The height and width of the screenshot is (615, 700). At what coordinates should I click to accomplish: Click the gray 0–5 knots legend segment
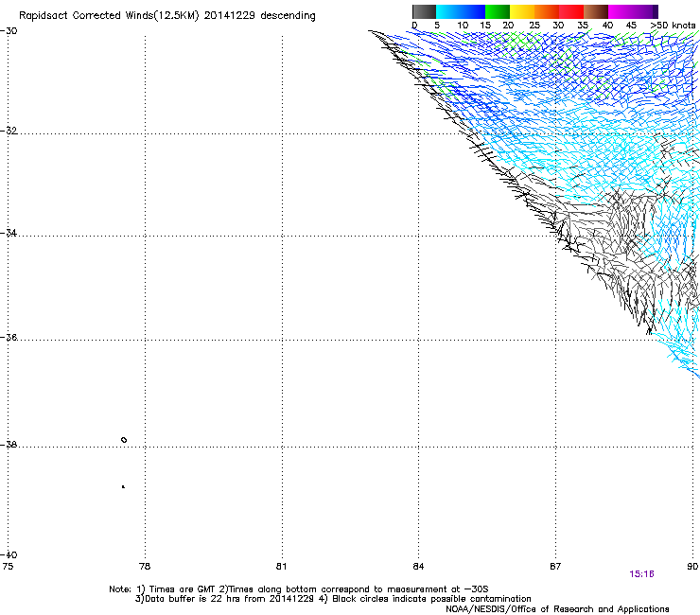pyautogui.click(x=424, y=11)
